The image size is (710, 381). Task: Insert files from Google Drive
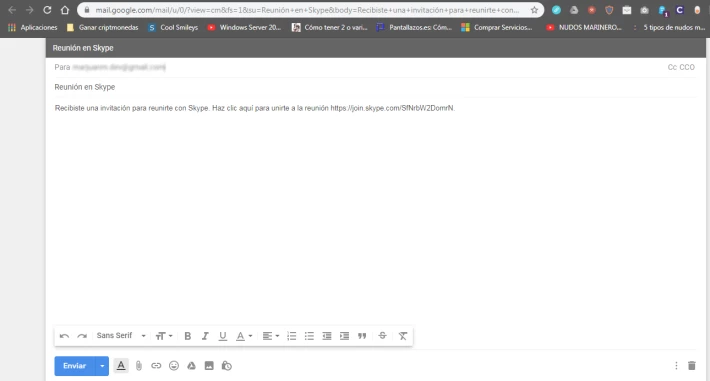point(192,366)
